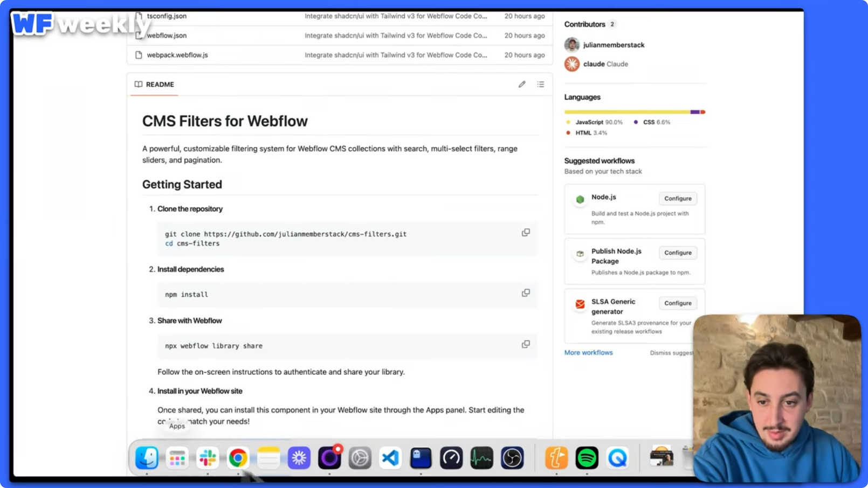Click the languages color bar
Screen dimensions: 868x488
pos(635,112)
